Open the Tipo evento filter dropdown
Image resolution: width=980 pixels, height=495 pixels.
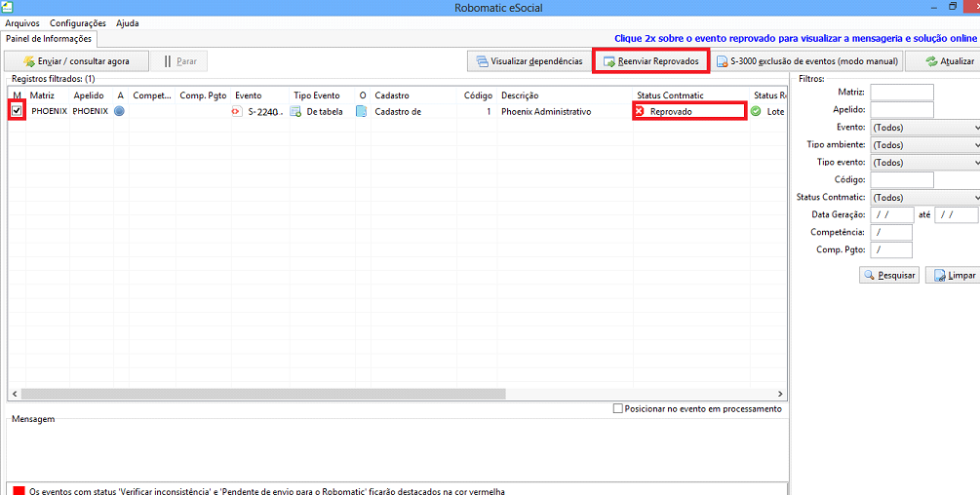tap(925, 163)
